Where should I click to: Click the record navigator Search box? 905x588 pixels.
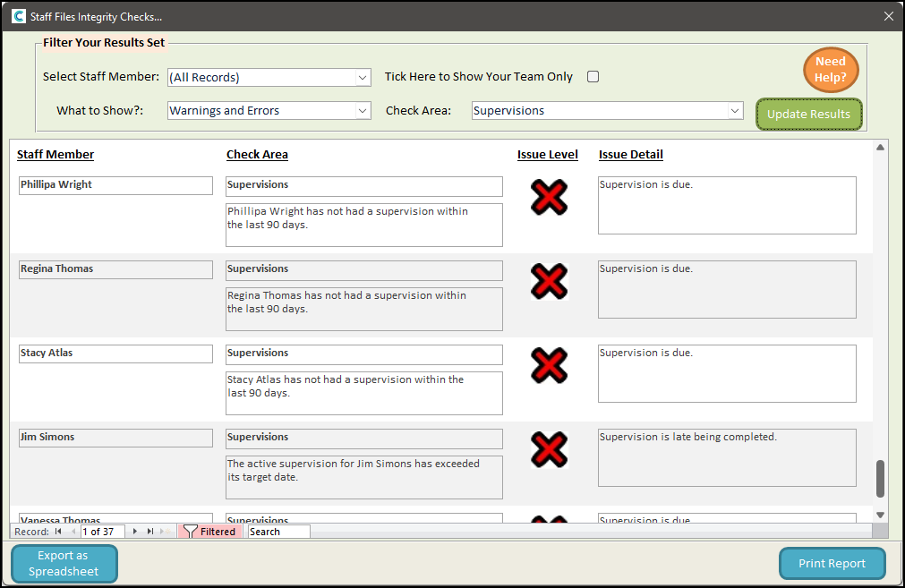click(x=278, y=532)
